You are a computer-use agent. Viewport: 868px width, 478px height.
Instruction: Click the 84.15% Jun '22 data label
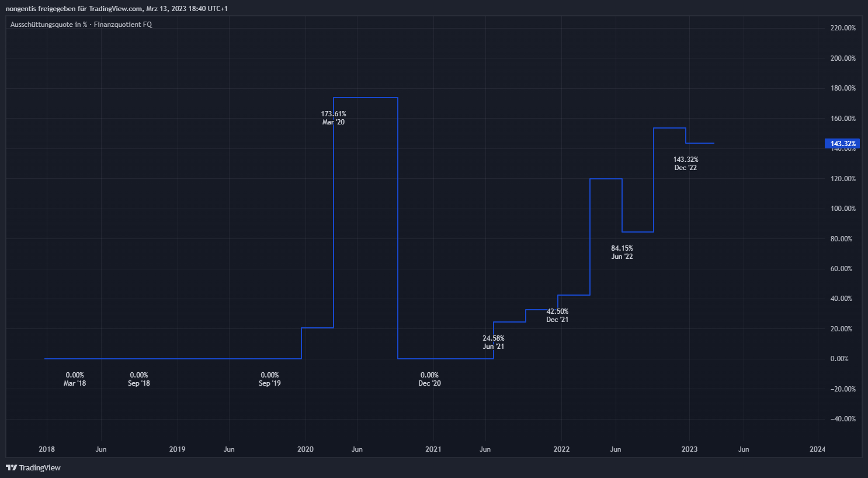(x=622, y=252)
